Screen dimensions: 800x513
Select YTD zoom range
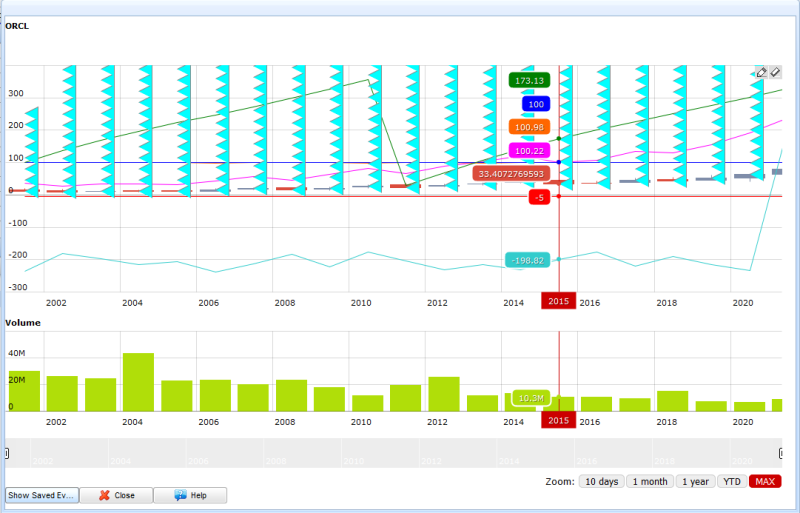731,481
